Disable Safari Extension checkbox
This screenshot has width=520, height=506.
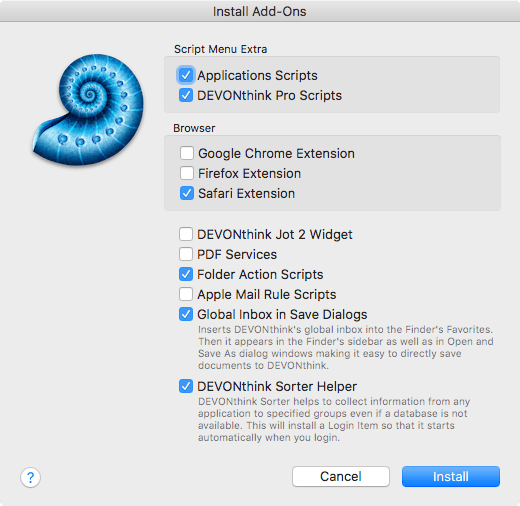coord(187,193)
